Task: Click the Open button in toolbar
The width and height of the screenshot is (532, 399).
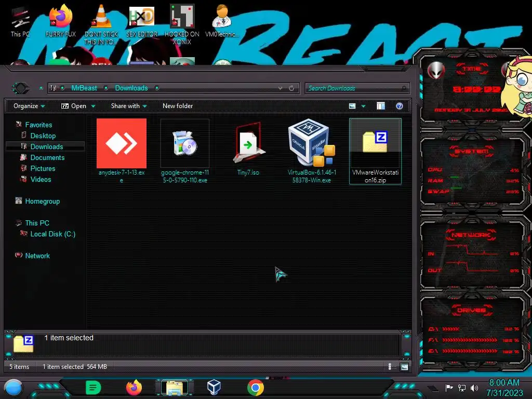Action: click(74, 106)
